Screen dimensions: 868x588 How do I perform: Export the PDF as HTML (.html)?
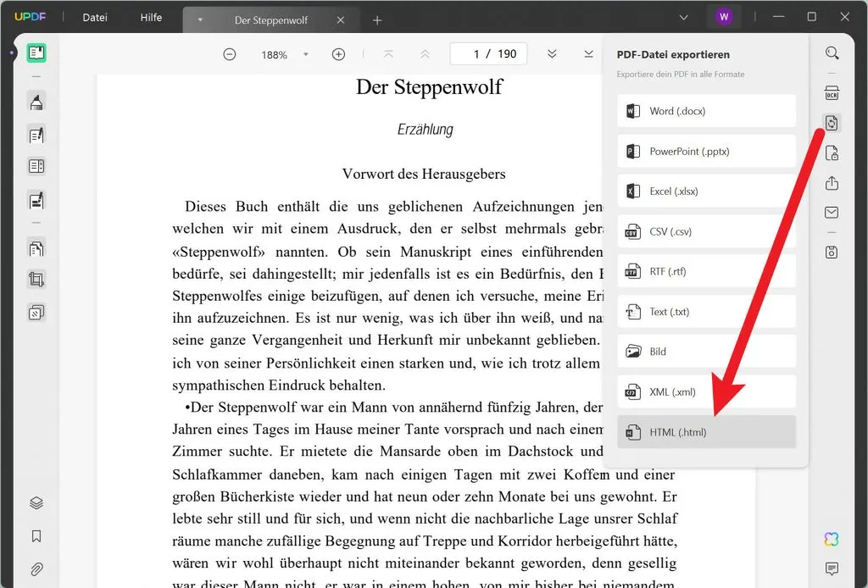[706, 431]
